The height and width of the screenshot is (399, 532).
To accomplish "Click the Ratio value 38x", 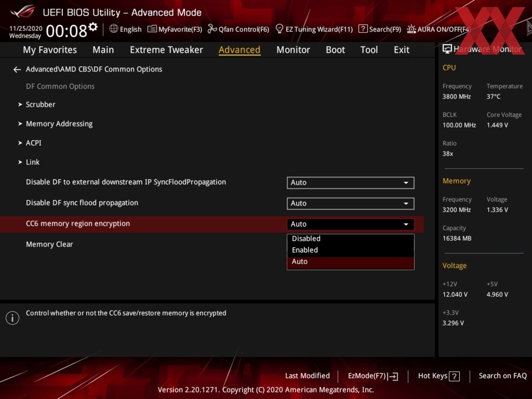I will [x=448, y=154].
